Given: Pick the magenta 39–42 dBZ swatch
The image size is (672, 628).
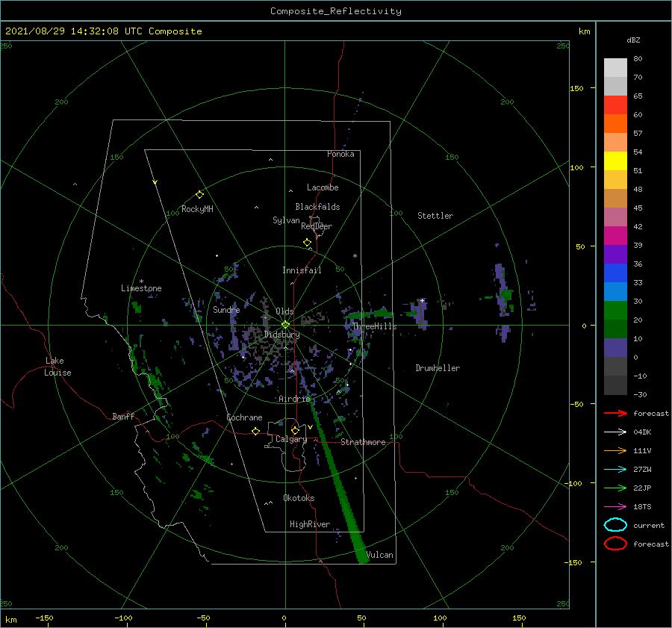Looking at the screenshot, I should [x=615, y=236].
